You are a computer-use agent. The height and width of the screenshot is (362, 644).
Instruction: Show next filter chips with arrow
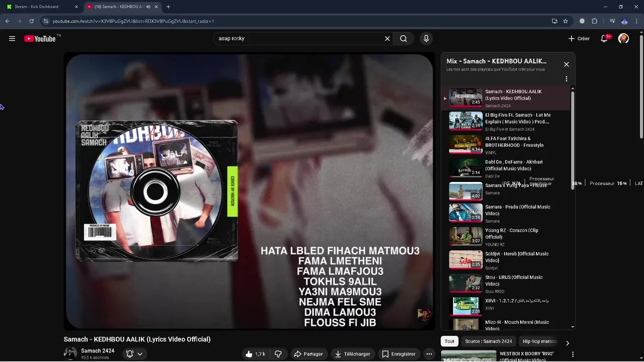(568, 343)
